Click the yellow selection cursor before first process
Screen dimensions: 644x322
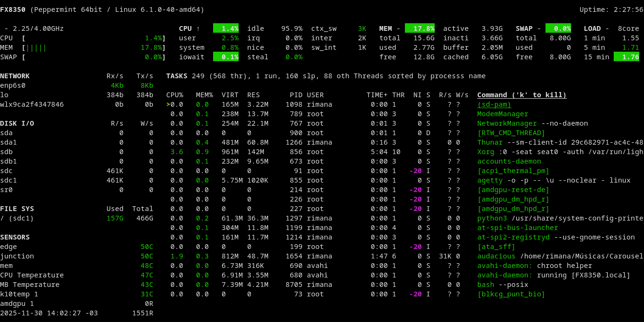point(168,104)
